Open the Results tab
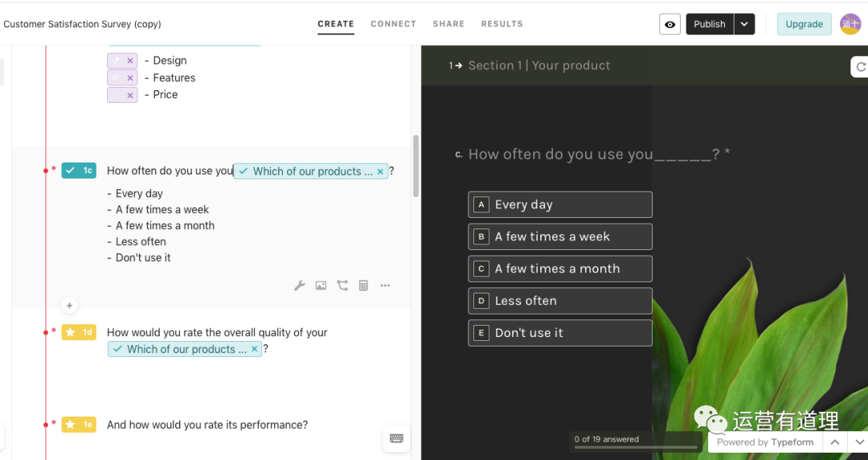This screenshot has width=868, height=460. [x=502, y=24]
